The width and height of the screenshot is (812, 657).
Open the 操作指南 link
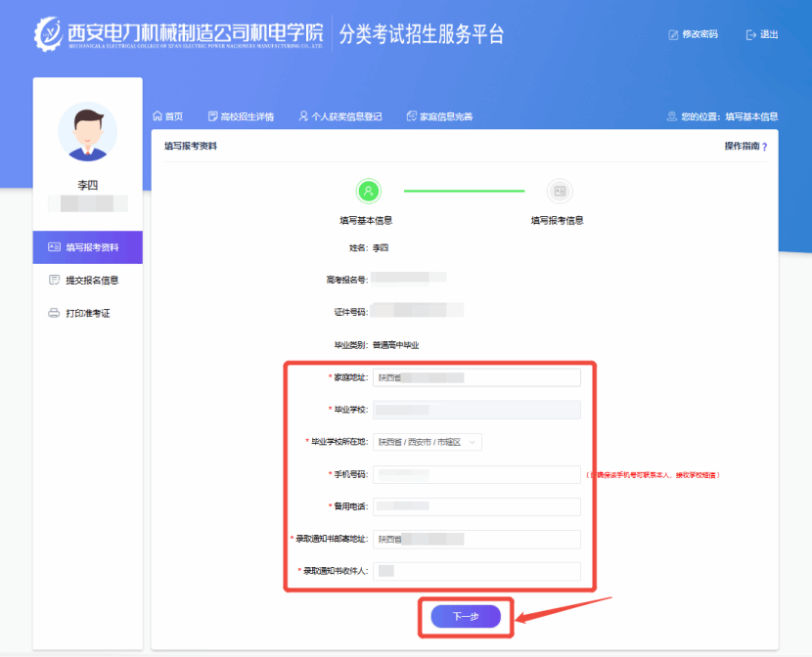click(741, 146)
